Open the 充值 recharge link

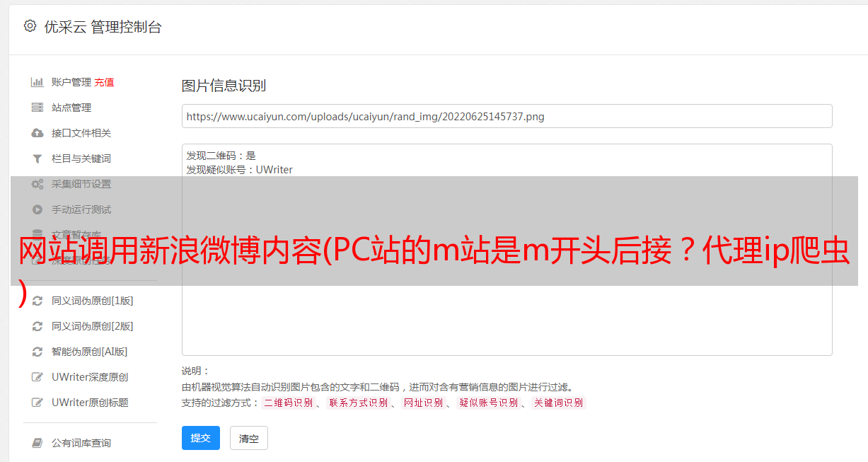104,82
